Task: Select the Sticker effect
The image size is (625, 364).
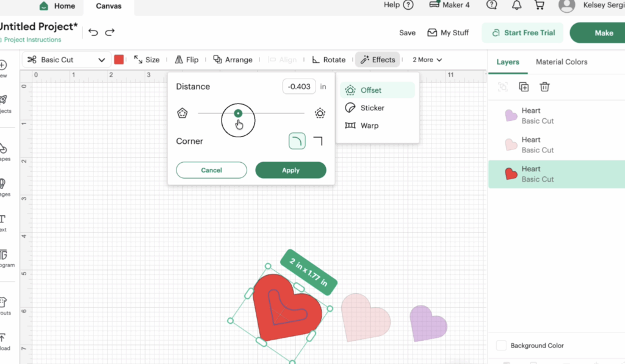Action: pyautogui.click(x=364, y=108)
